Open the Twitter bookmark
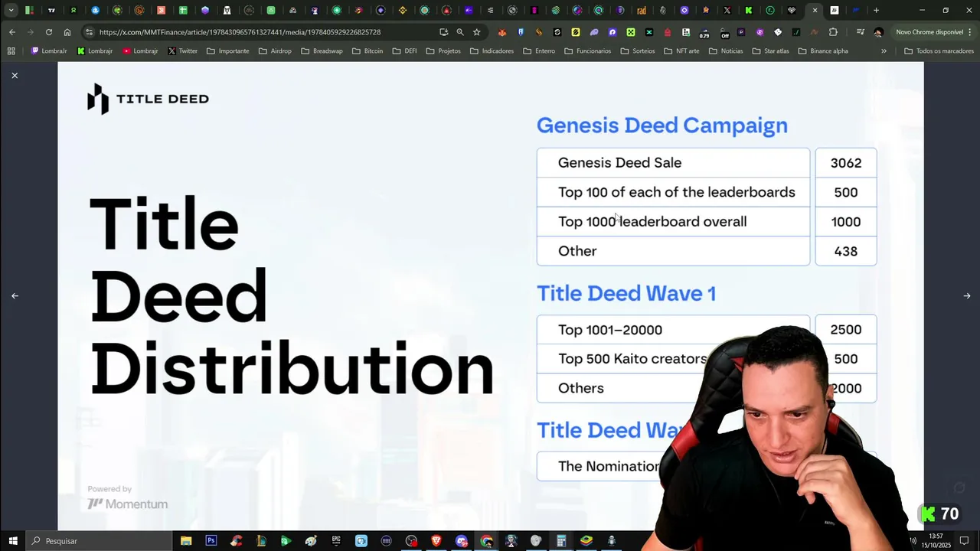 [x=183, y=51]
